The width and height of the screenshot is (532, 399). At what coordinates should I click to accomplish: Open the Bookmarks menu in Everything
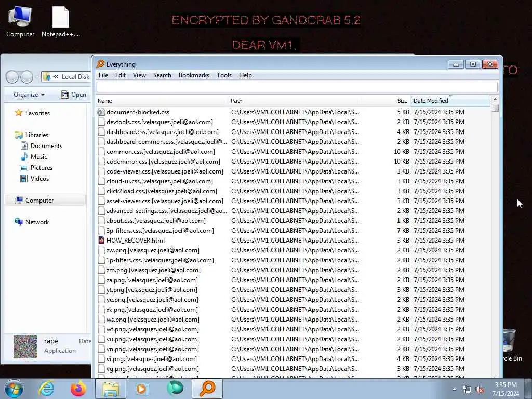(x=194, y=75)
